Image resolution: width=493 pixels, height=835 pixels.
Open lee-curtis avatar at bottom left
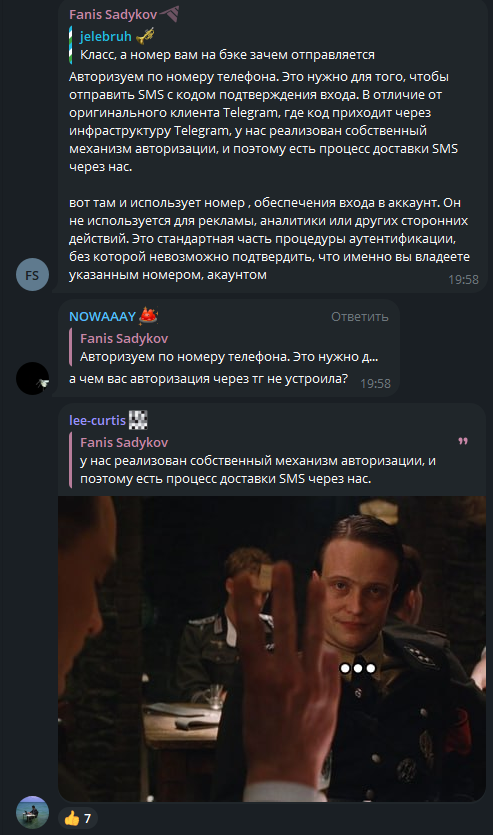[x=32, y=813]
